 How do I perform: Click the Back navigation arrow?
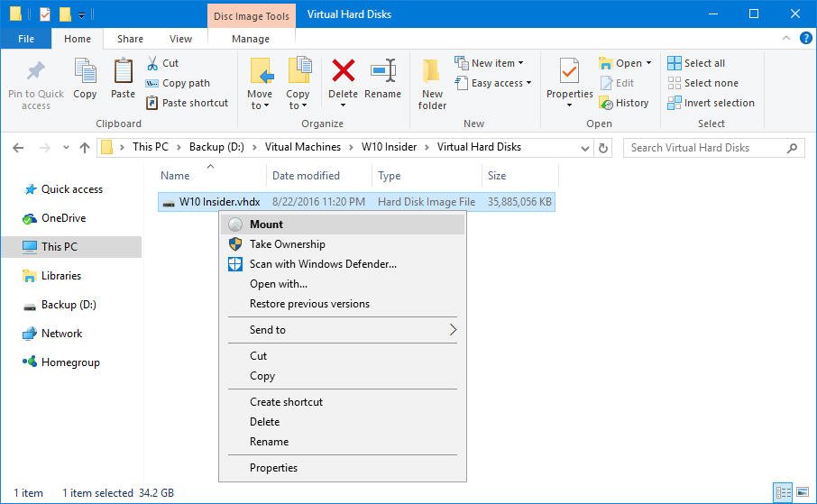coord(18,148)
